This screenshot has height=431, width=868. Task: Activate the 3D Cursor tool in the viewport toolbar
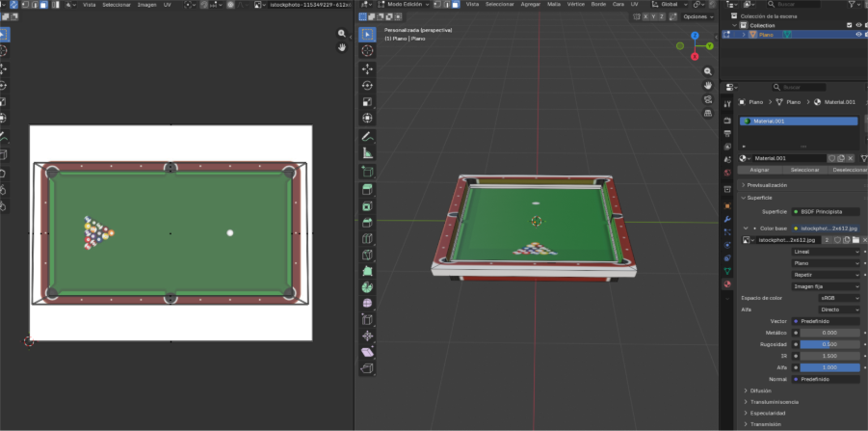click(x=367, y=51)
